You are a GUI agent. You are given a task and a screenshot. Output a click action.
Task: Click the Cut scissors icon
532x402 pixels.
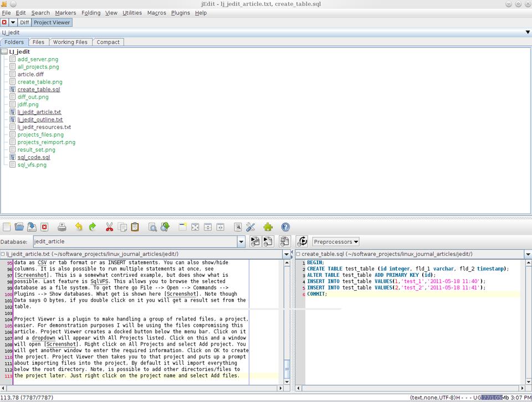(109, 227)
